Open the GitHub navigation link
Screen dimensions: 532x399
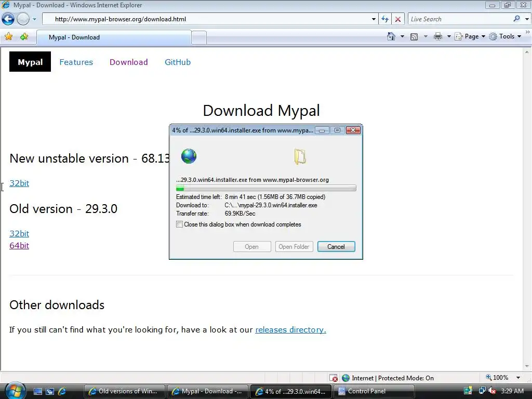coord(178,62)
